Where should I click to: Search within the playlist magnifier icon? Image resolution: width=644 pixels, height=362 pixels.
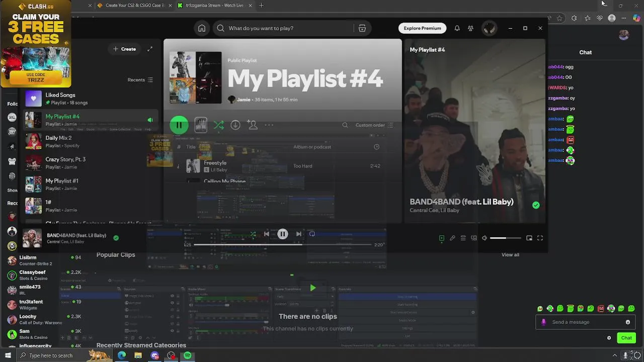pyautogui.click(x=345, y=125)
